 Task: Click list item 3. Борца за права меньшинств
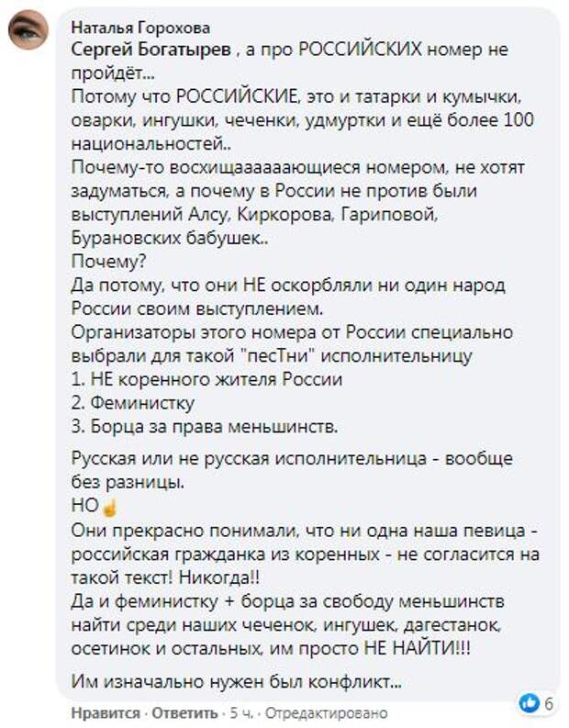pos(205,424)
